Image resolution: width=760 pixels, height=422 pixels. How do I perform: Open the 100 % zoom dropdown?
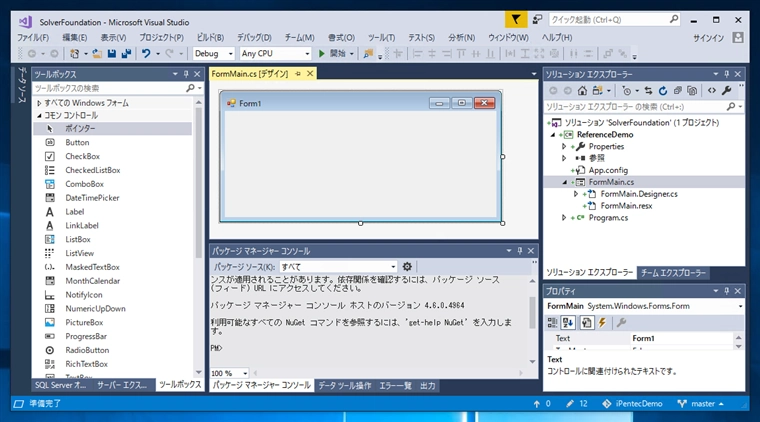(245, 374)
